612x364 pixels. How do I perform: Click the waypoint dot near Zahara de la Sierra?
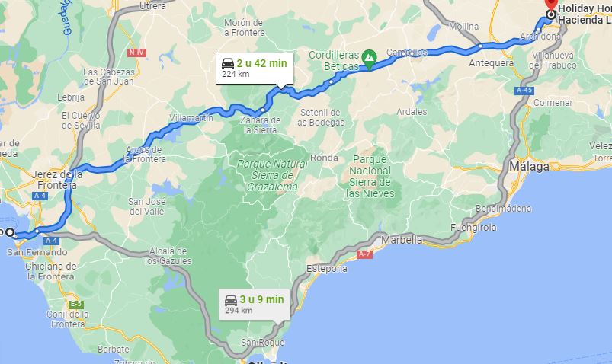pos(263,110)
